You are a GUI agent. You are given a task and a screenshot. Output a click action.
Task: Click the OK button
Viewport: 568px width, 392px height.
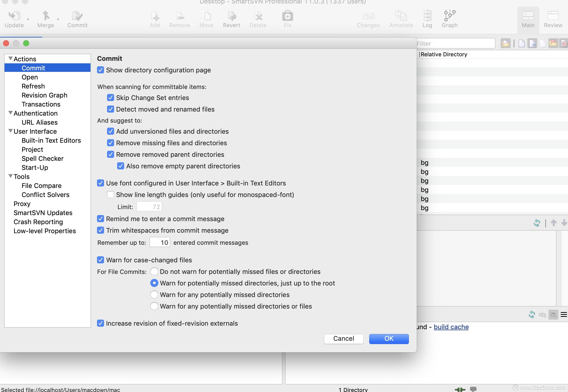click(x=389, y=338)
